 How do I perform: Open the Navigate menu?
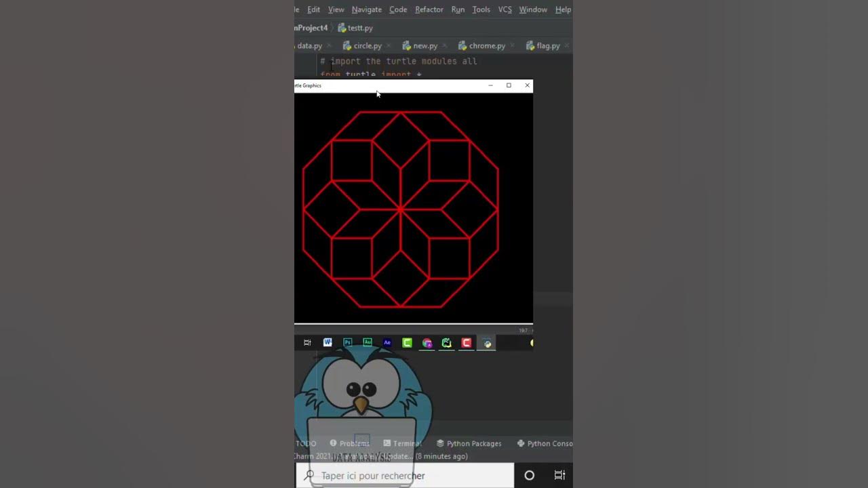[366, 9]
